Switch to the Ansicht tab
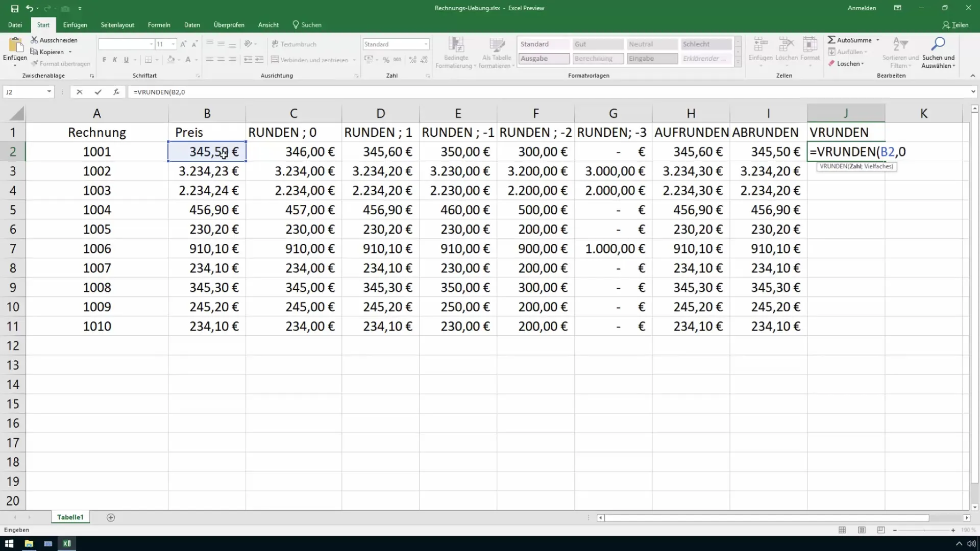Viewport: 980px width, 551px height. pyautogui.click(x=268, y=24)
